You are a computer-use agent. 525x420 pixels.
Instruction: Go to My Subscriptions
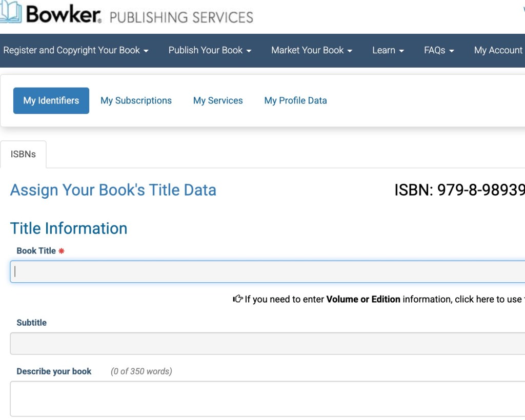(136, 100)
